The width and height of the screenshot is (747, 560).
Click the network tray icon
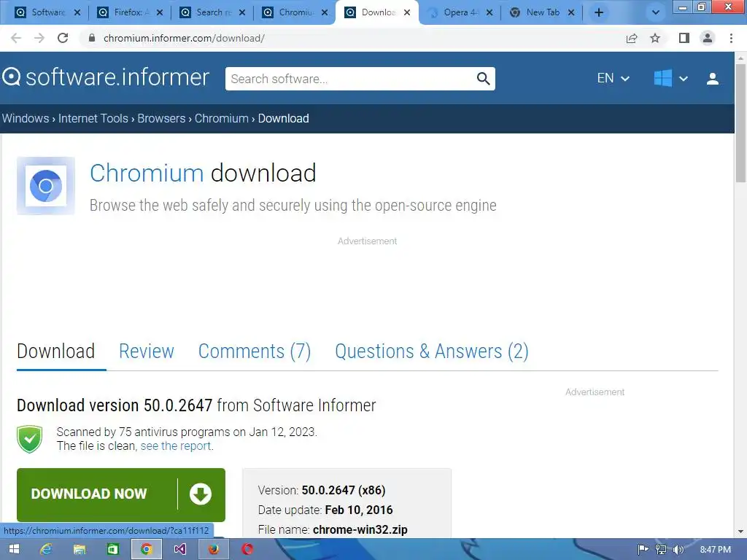point(661,550)
